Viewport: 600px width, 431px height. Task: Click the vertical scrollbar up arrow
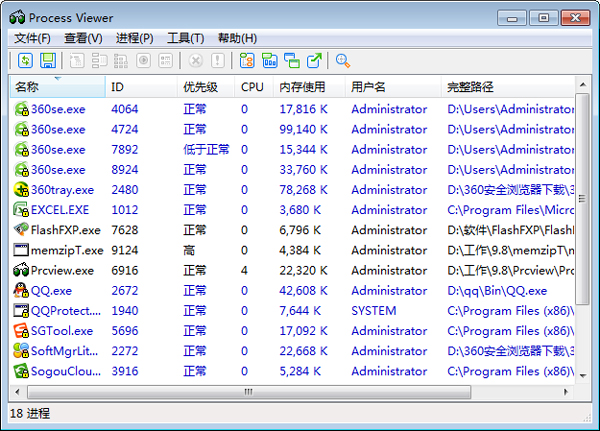coord(583,84)
